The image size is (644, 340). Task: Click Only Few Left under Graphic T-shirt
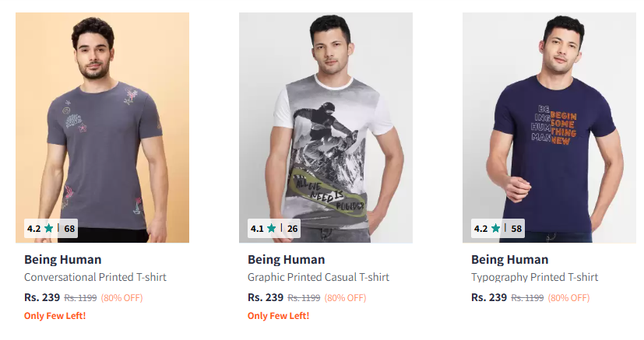(279, 315)
